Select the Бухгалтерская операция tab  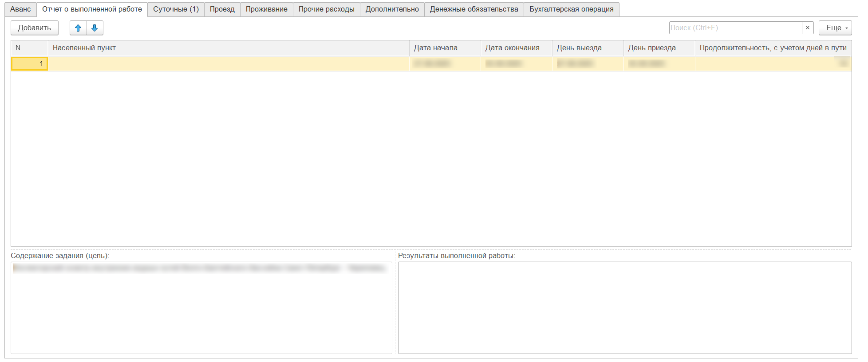pyautogui.click(x=571, y=9)
